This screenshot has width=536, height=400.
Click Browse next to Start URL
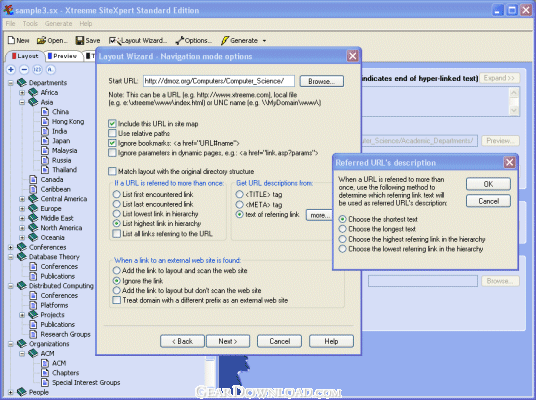[x=322, y=81]
